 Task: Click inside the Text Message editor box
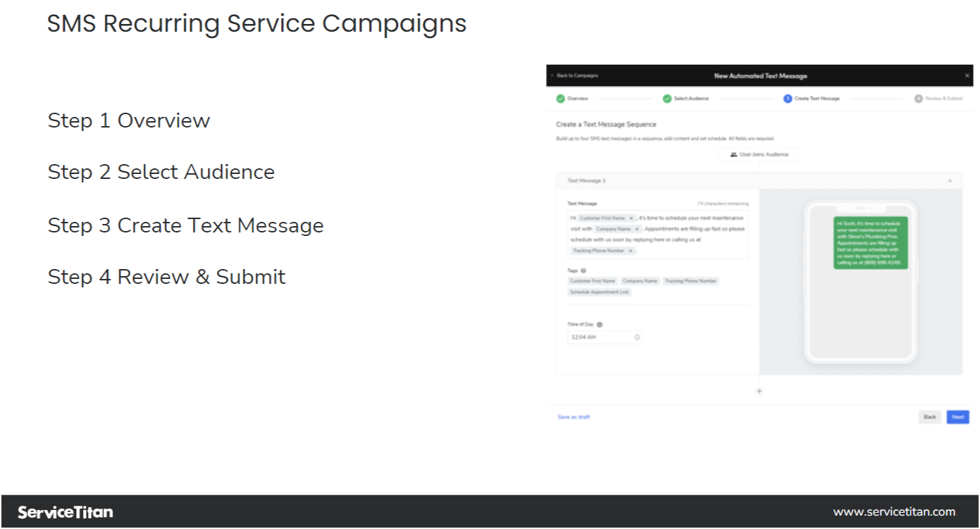point(657,235)
